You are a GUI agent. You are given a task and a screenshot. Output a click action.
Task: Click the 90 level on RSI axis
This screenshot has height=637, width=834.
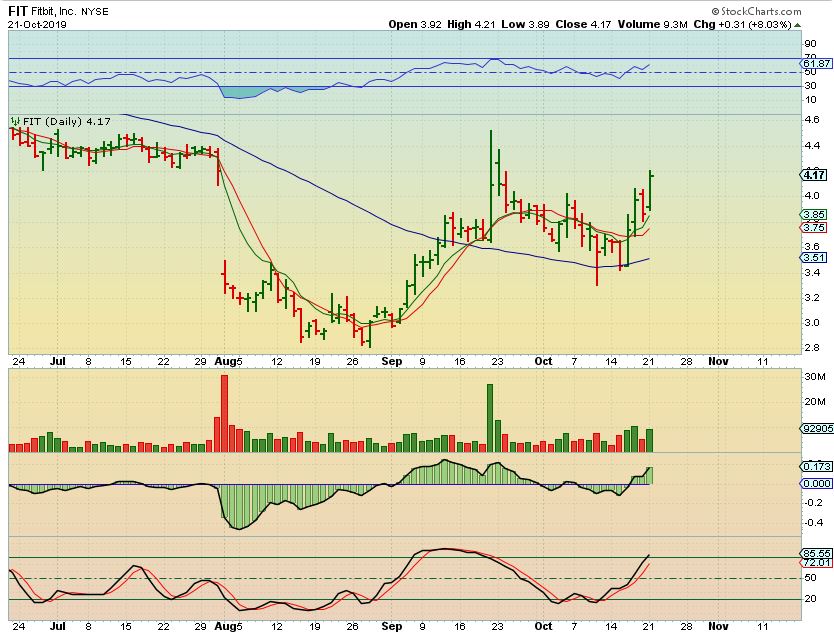(x=811, y=44)
